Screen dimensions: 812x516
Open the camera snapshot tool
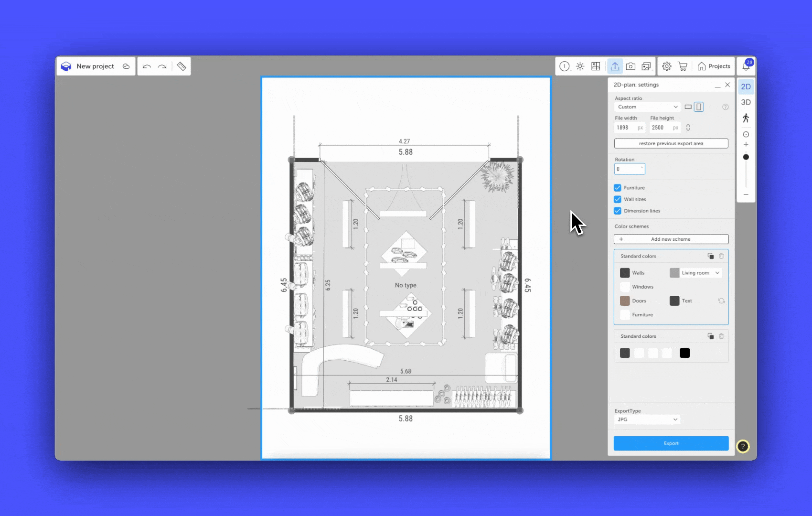630,66
